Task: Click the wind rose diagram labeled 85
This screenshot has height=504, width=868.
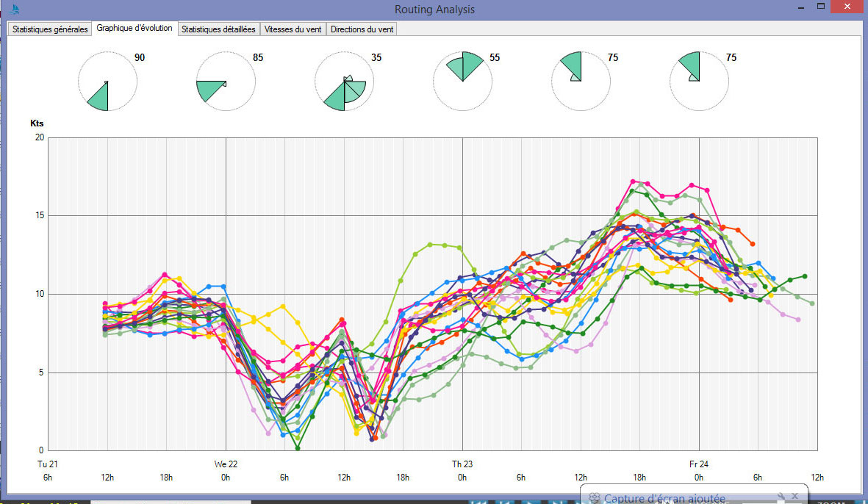Action: [x=226, y=82]
